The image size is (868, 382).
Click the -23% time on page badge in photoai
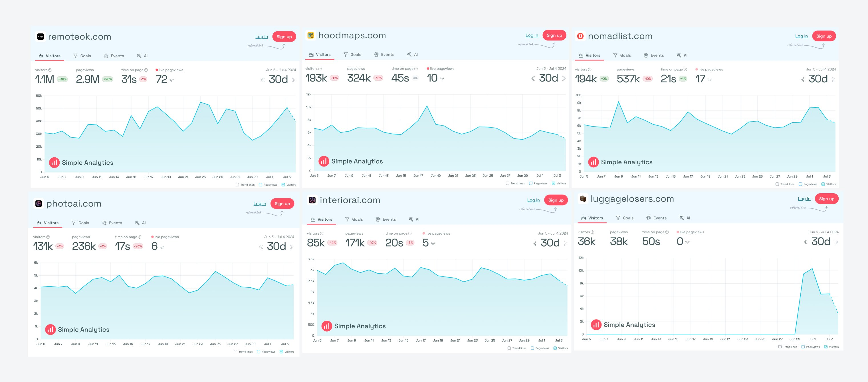[138, 246]
